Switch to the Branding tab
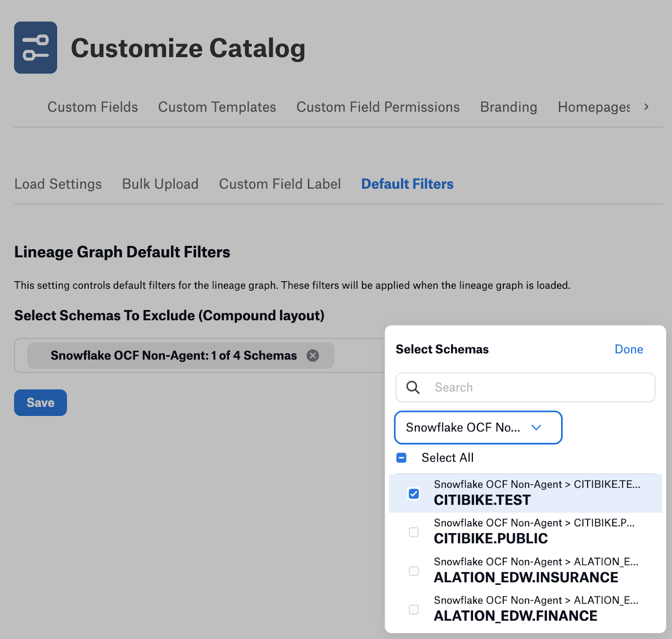The image size is (672, 639). [x=509, y=107]
